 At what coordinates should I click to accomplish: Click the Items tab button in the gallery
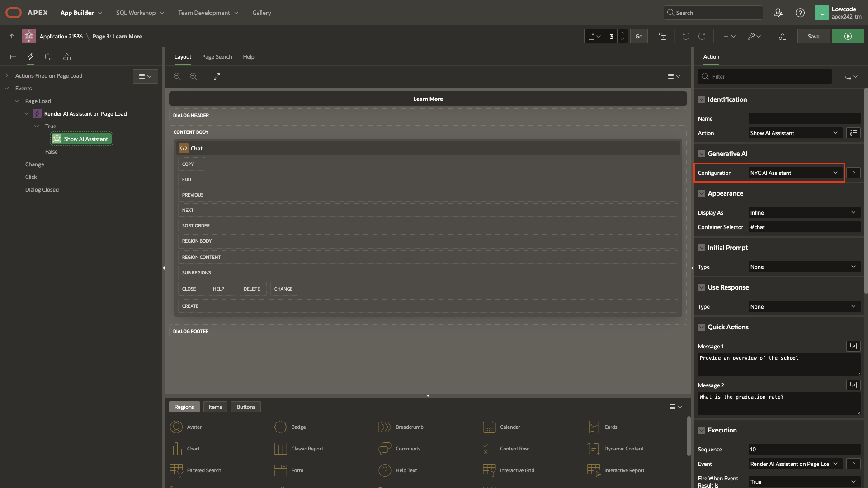pyautogui.click(x=215, y=407)
